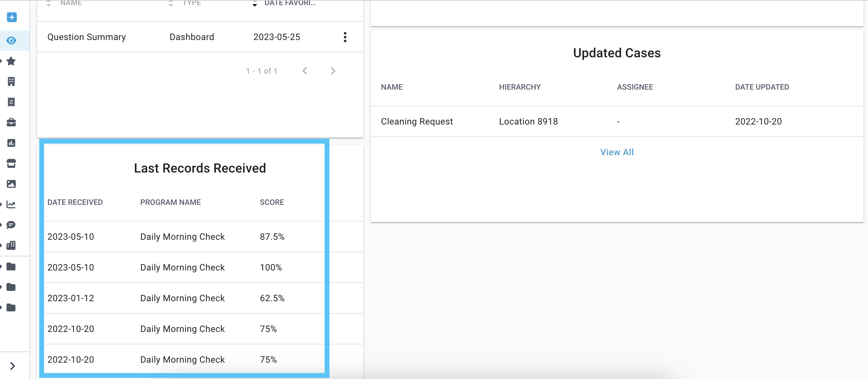Screen dimensions: 868x379
Task: Open the receipt records icon in sidebar
Action: coord(12,102)
